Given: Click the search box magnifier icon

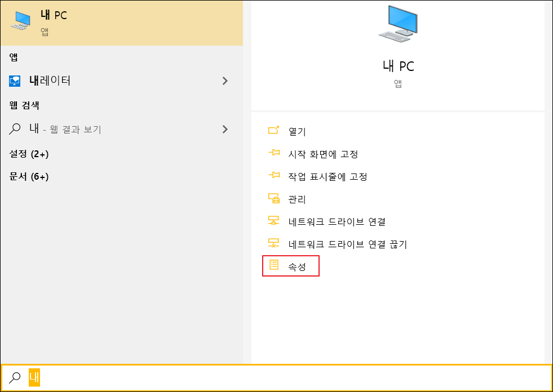Looking at the screenshot, I should coord(15,377).
